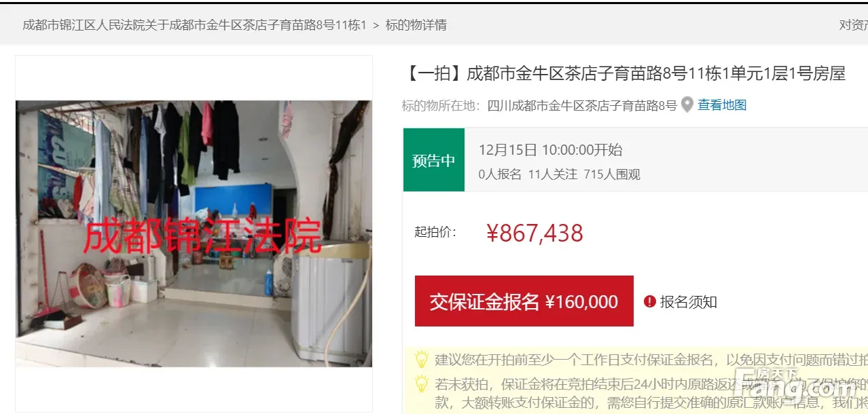868x414 pixels.
Task: Click the 【一拍】 auction listing title
Action: click(625, 73)
